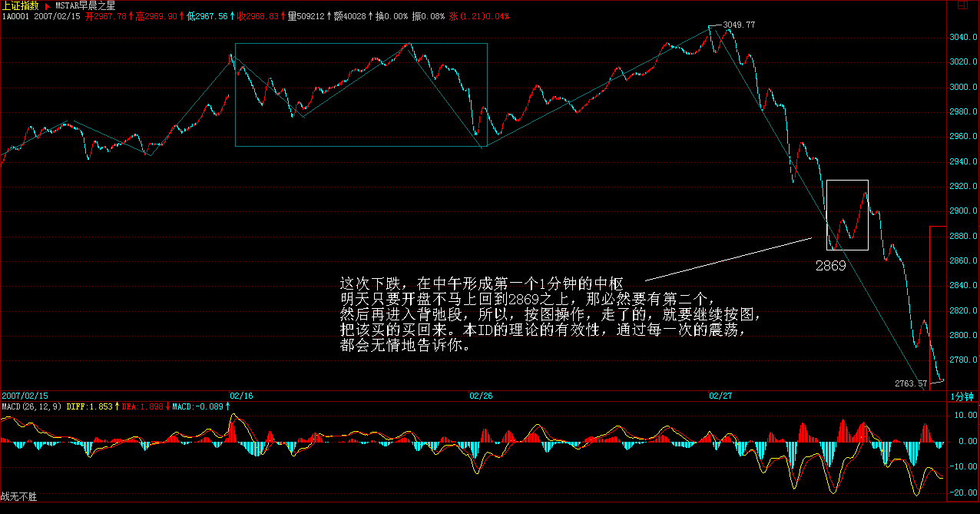Select the 02/16 date marker
This screenshot has width=980, height=514.
coord(241,396)
